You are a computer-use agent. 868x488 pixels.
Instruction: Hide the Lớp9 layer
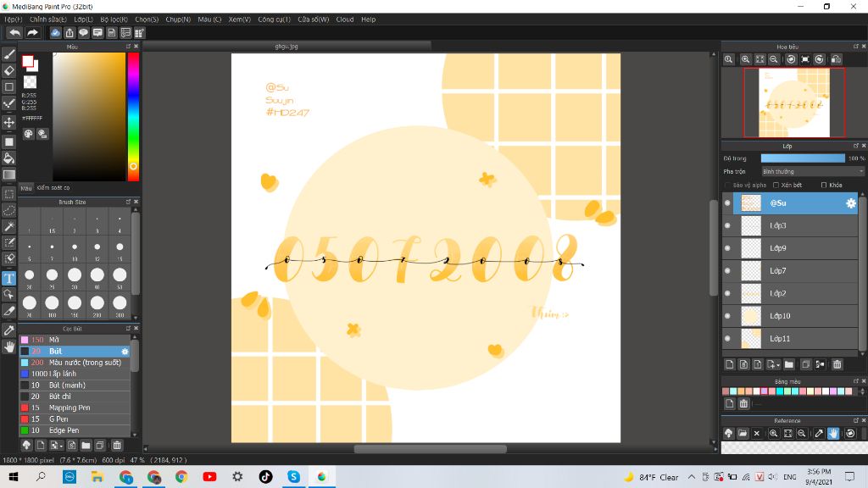click(x=727, y=248)
